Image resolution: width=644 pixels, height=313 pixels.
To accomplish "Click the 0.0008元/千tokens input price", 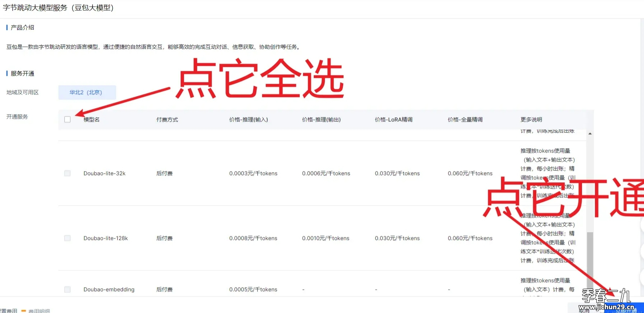I will (253, 238).
